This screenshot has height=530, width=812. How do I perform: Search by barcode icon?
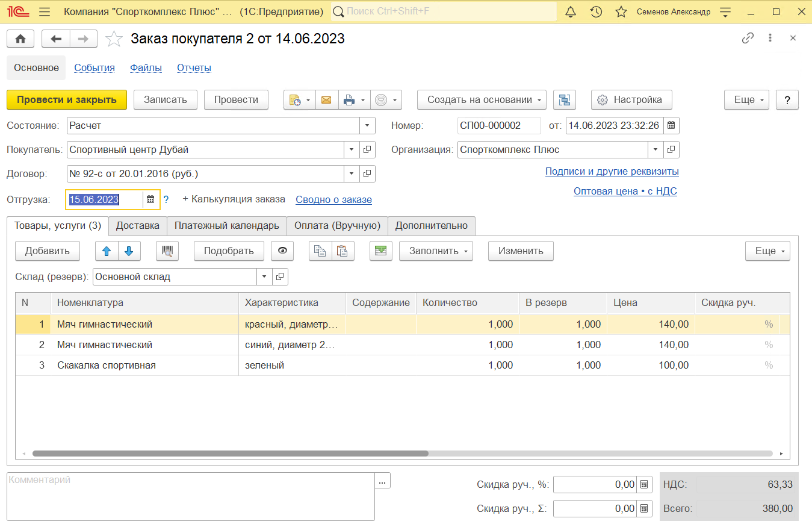(167, 251)
